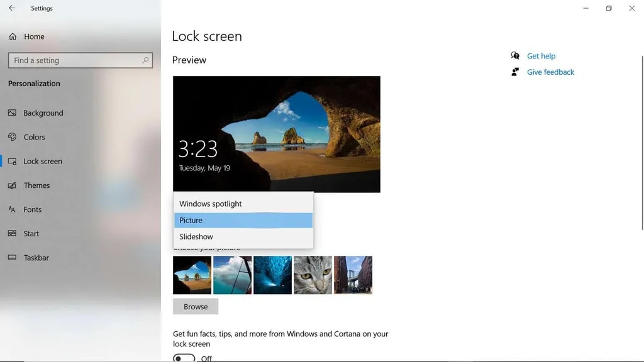
Task: Choose the underwater blue cave thumbnail
Action: click(272, 275)
